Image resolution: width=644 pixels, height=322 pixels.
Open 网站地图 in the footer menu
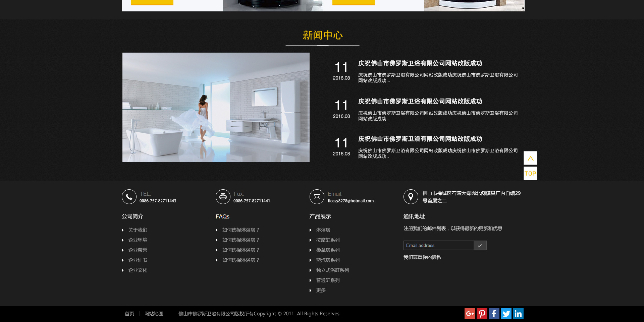coord(154,314)
